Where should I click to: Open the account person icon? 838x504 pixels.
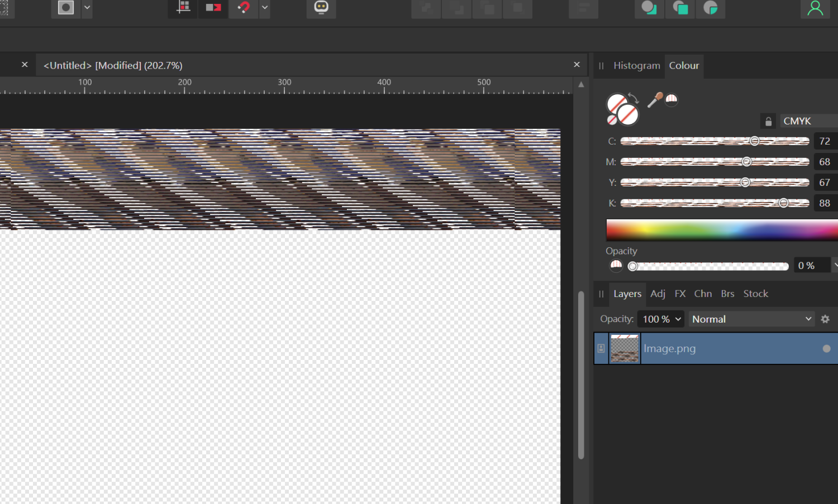point(815,8)
